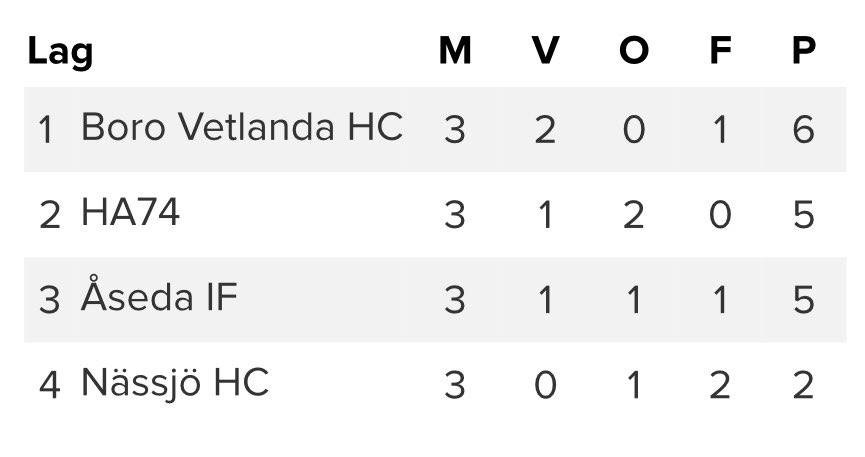Click Boro Vetlanda HC's points value 6

tap(803, 130)
